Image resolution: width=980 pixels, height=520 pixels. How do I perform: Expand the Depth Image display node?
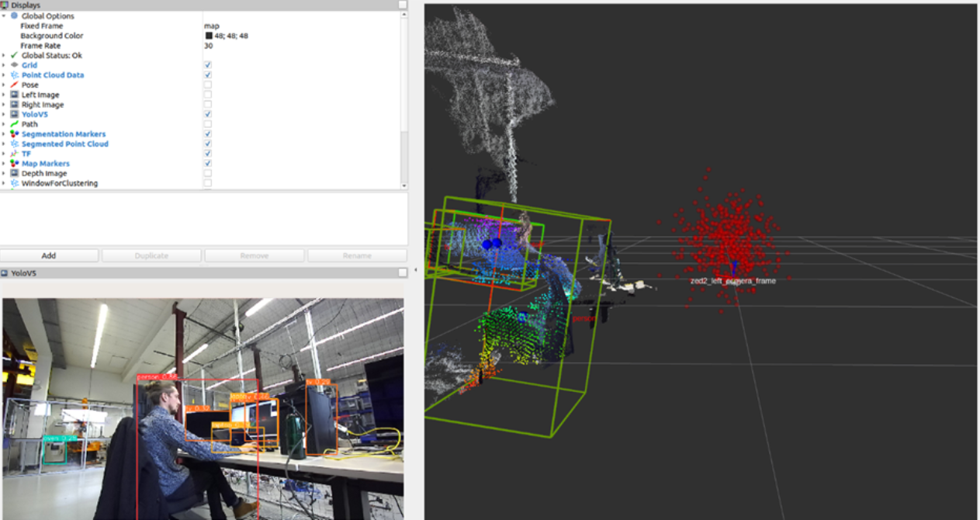pos(4,173)
